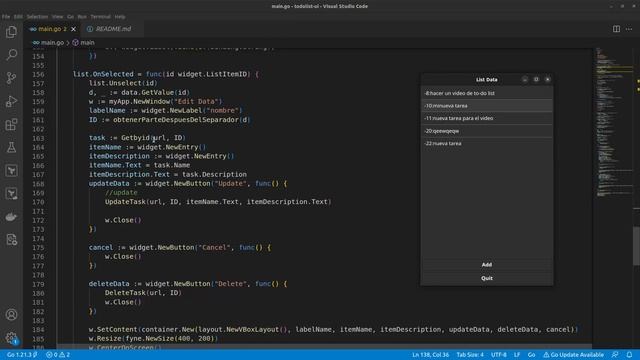
Task: Change LF end of line sequence
Action: point(517,355)
